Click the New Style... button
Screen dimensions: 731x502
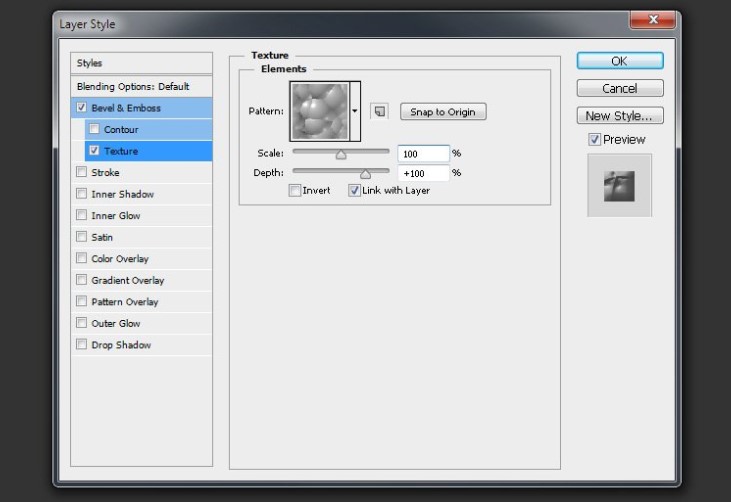click(619, 116)
